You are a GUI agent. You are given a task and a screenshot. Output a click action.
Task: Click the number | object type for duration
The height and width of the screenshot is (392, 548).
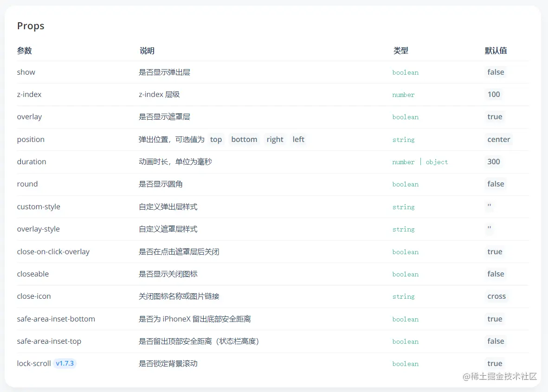(420, 162)
